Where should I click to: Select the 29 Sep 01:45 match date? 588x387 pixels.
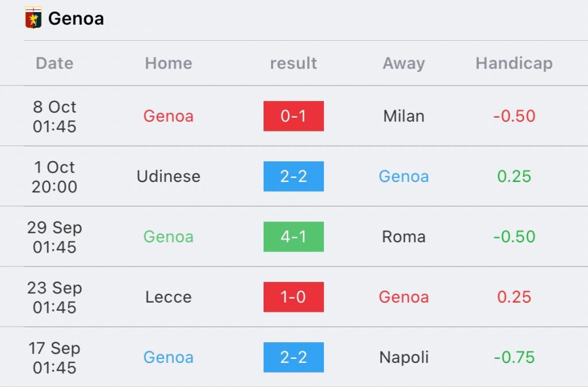point(55,237)
